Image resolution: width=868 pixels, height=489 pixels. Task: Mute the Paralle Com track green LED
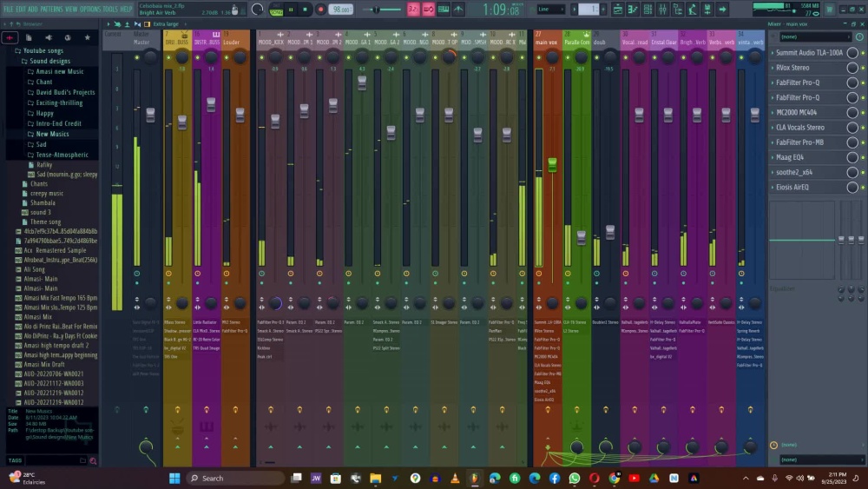(x=568, y=57)
